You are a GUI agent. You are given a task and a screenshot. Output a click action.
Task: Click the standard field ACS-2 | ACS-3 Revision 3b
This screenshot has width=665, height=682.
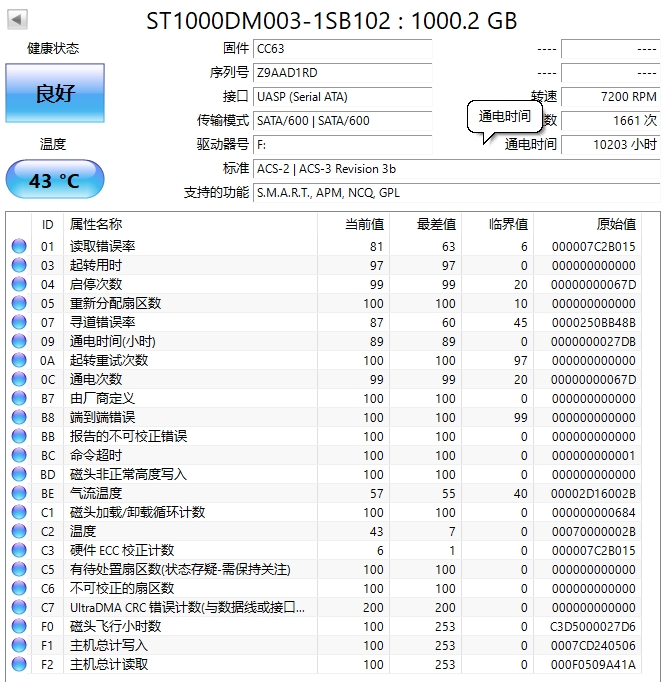tap(457, 169)
